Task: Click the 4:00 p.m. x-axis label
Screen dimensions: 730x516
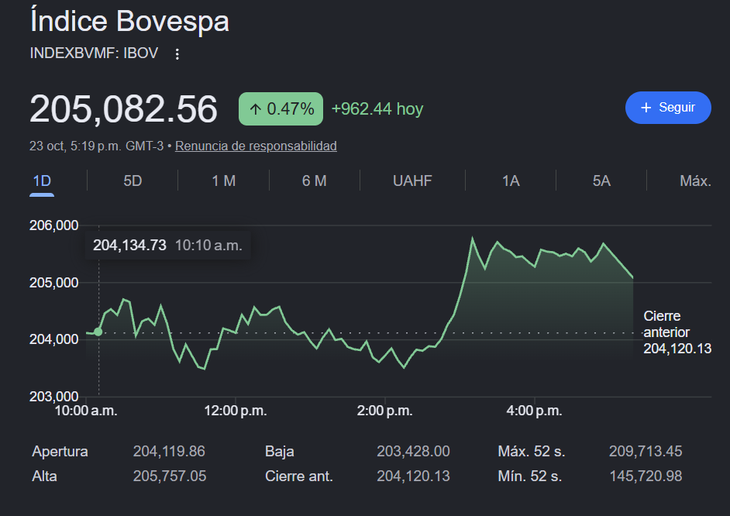Action: (534, 411)
